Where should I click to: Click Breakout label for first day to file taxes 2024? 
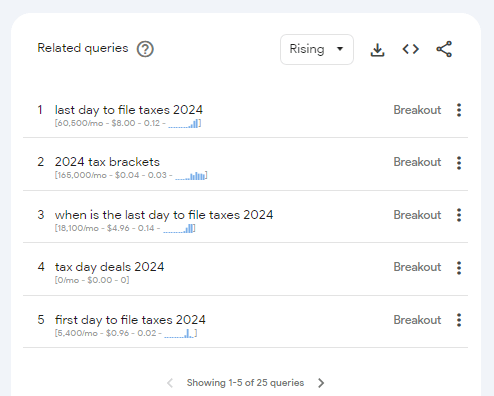pyautogui.click(x=417, y=320)
